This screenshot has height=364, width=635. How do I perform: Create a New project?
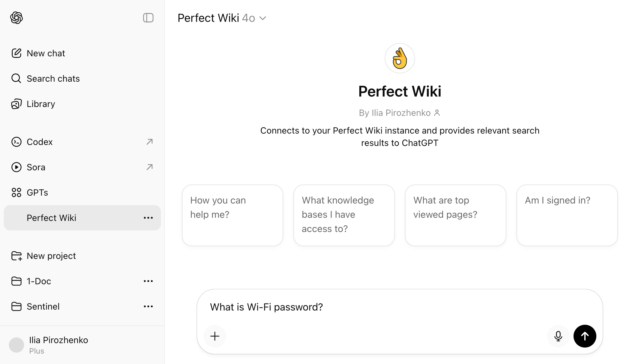[x=51, y=255]
